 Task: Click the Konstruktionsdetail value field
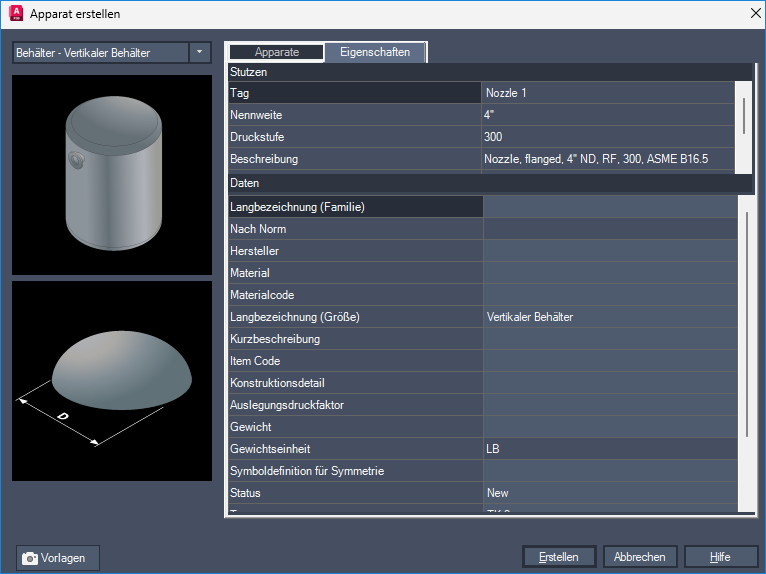(x=610, y=383)
